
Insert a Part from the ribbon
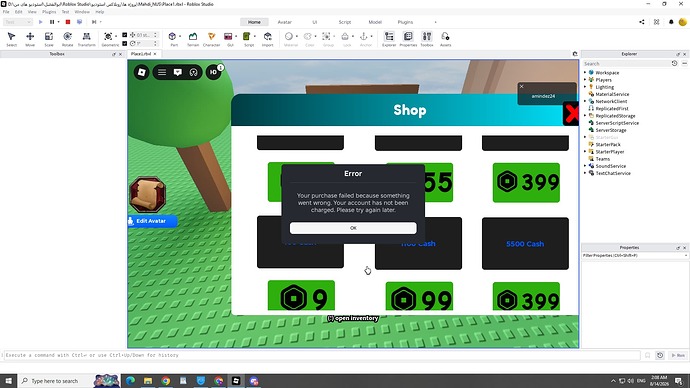173,39
